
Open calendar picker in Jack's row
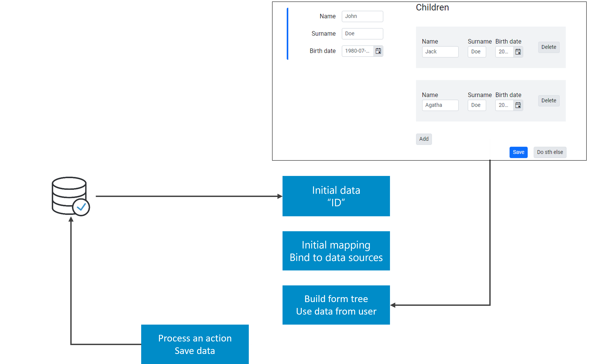pos(518,52)
